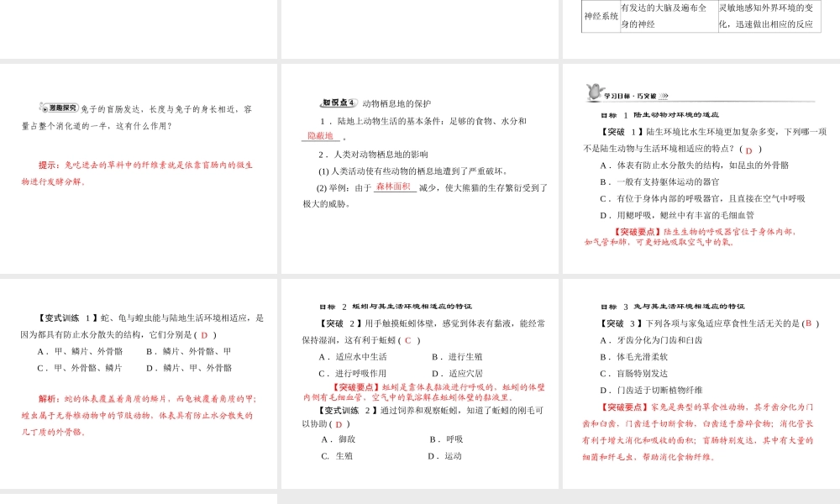Click the red 提示 answer text
840x504 pixels.
tap(137, 173)
